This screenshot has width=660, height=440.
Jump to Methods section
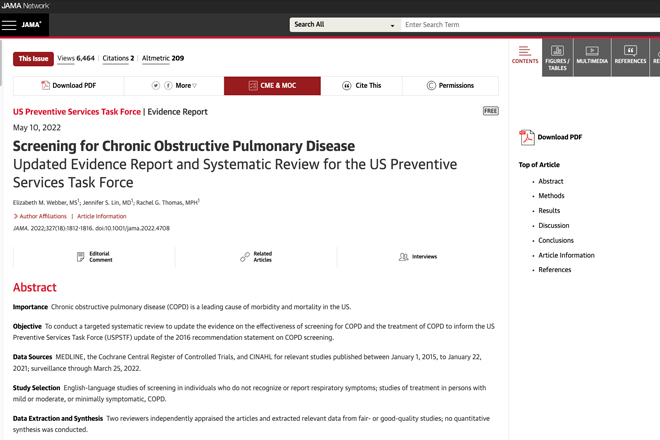point(551,196)
